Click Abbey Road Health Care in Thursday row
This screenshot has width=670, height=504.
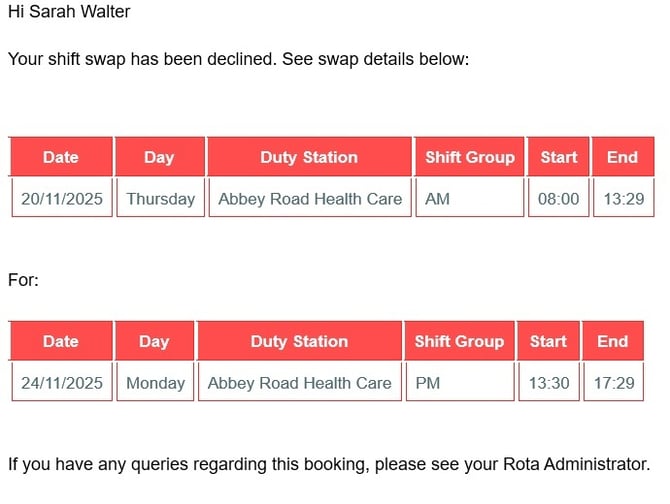coord(310,198)
